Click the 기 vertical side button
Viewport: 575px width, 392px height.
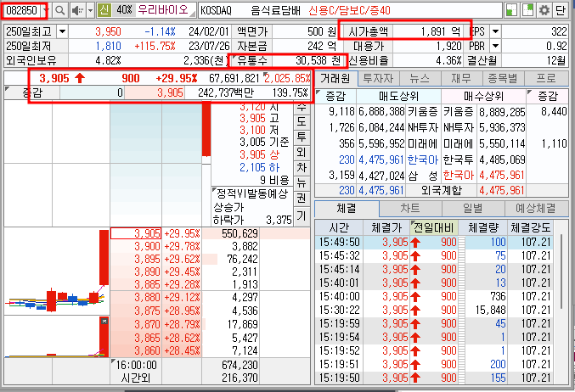[302, 216]
